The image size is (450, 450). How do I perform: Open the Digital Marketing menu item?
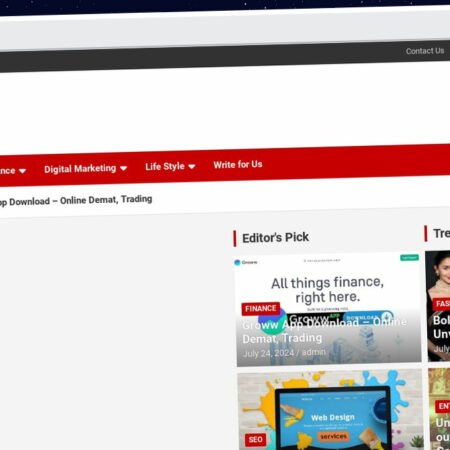80,169
